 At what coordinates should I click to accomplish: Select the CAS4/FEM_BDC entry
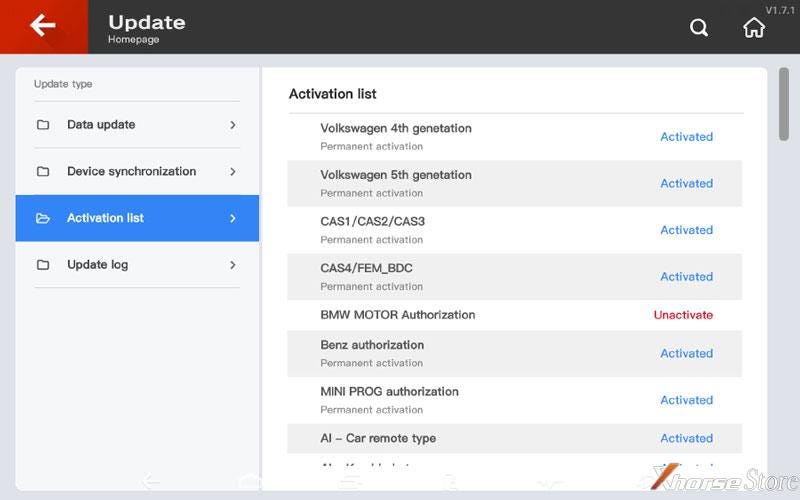(514, 277)
